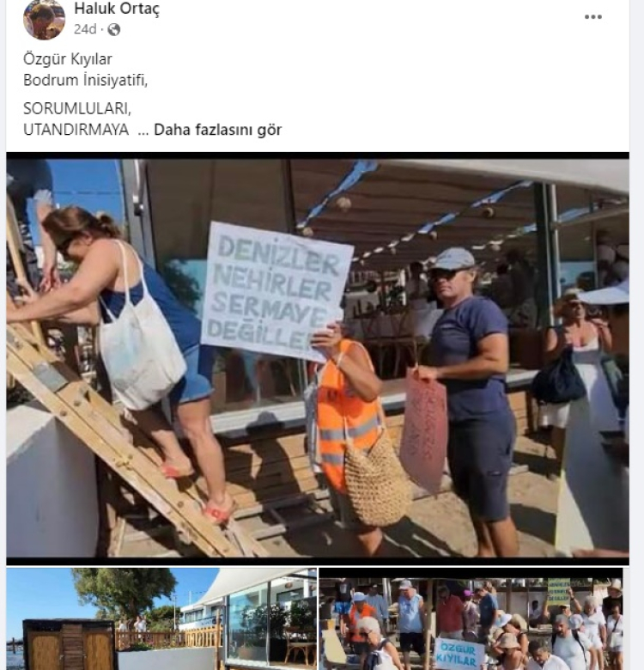
Task: Expand post text with Daha fazlasını gör
Action: click(x=217, y=130)
